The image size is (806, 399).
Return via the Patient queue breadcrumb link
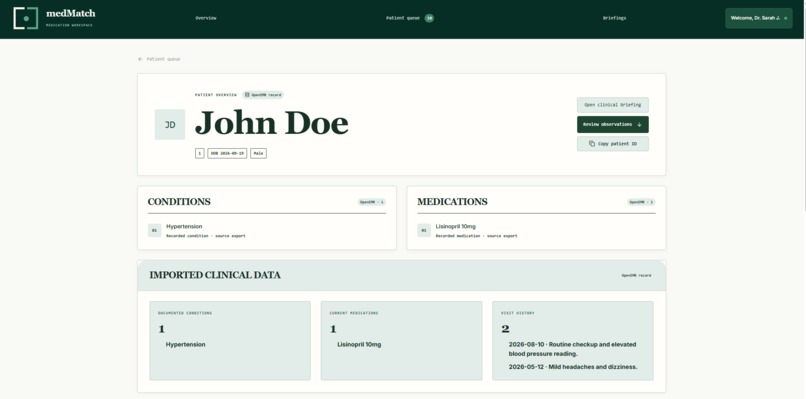click(x=163, y=59)
